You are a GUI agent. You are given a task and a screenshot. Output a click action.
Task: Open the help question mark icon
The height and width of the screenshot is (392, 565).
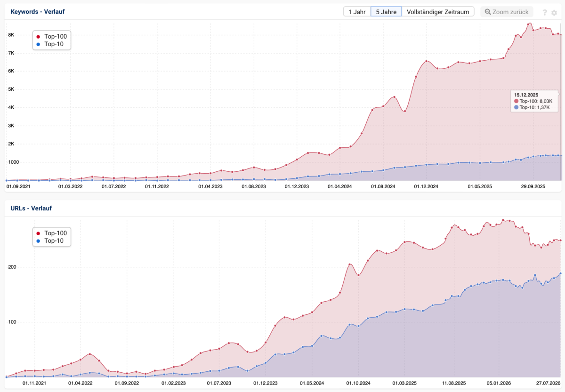coord(545,12)
